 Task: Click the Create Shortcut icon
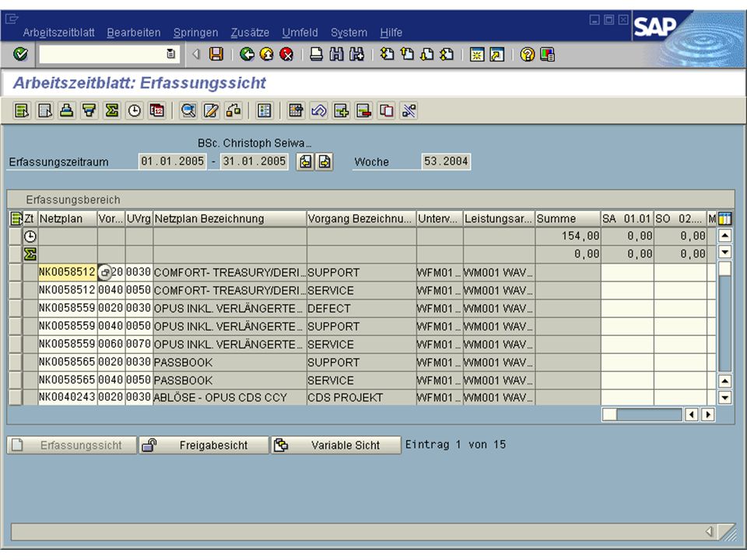coord(497,54)
